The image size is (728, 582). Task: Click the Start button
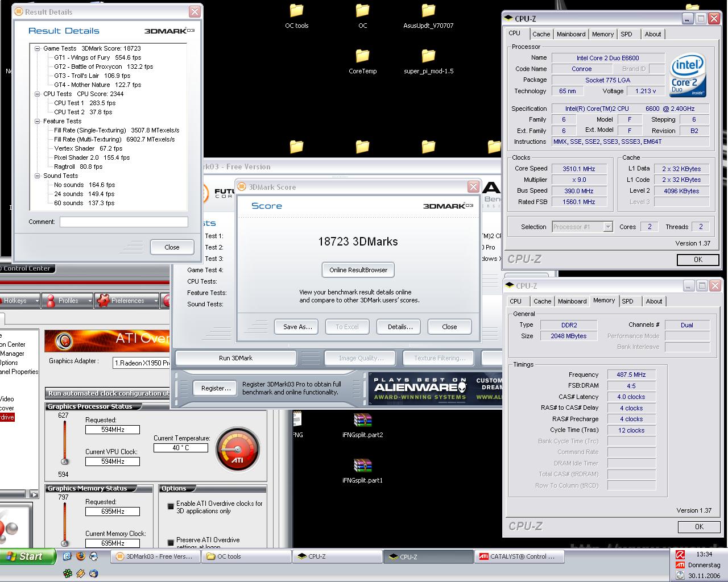[x=28, y=556]
